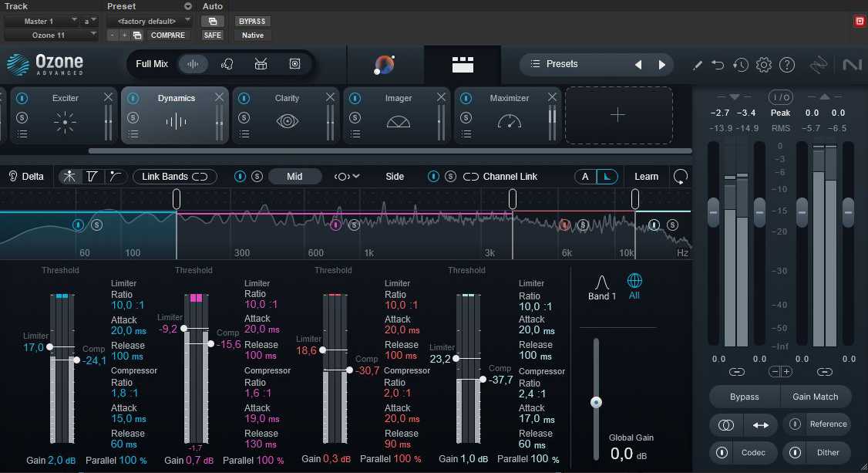Image resolution: width=868 pixels, height=473 pixels.
Task: Toggle the Dither power button
Action: (x=795, y=452)
